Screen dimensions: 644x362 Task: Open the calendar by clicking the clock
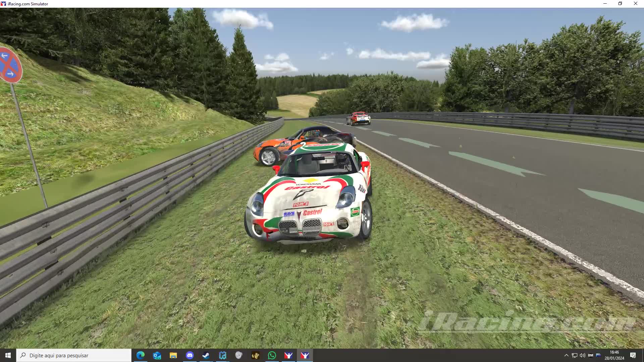[614, 355]
